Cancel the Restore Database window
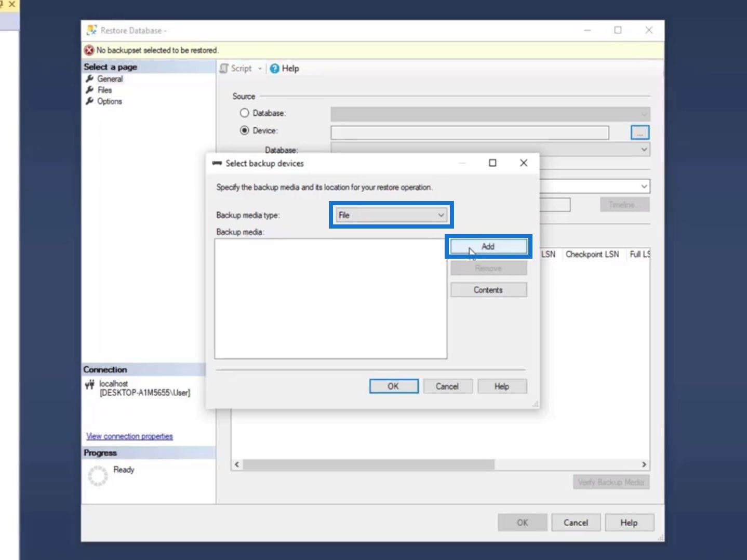Viewport: 747px width, 560px height. 576,523
